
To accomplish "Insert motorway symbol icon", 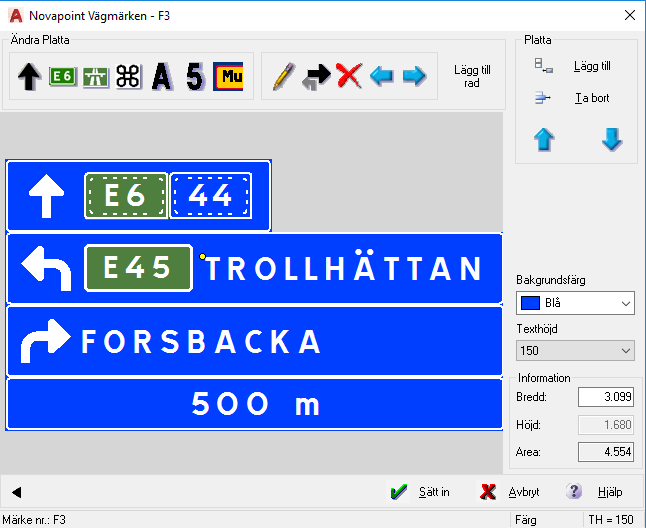I will pyautogui.click(x=96, y=77).
